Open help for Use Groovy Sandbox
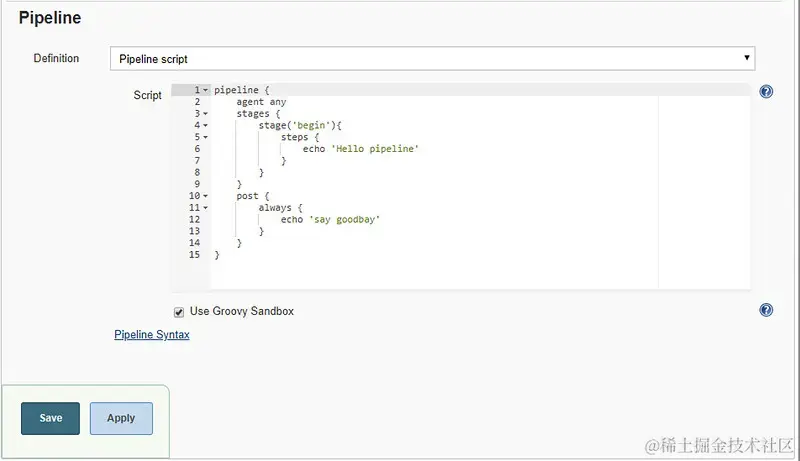The image size is (800, 461). pyautogui.click(x=766, y=310)
